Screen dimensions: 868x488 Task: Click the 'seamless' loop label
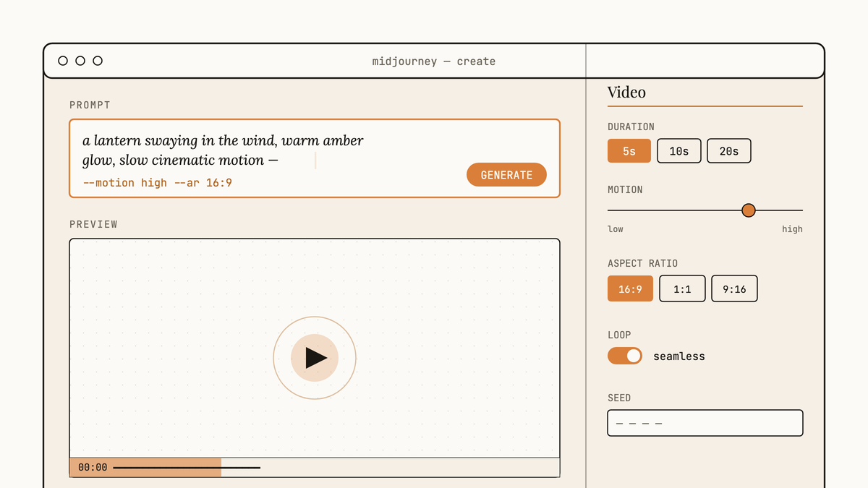click(679, 356)
